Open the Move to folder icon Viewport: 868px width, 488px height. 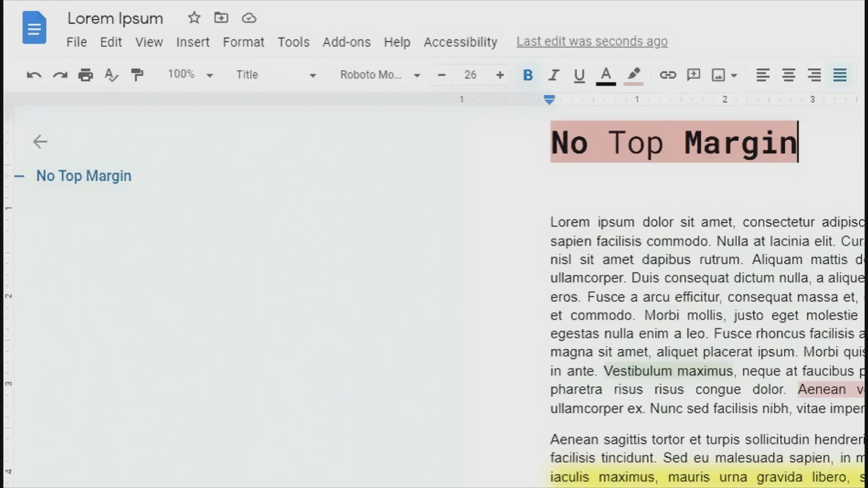[221, 18]
